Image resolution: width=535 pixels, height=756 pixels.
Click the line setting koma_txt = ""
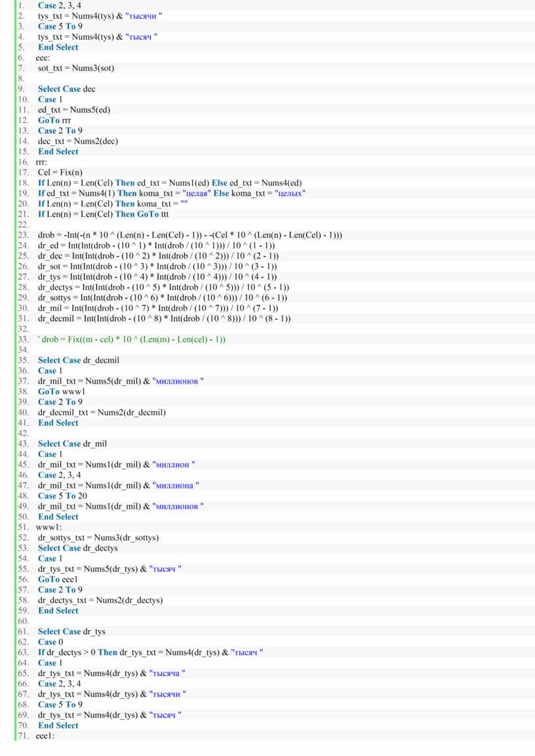coord(113,204)
